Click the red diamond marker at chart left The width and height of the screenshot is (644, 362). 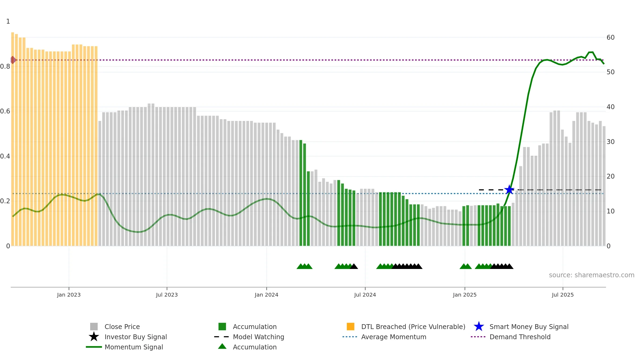(x=13, y=60)
